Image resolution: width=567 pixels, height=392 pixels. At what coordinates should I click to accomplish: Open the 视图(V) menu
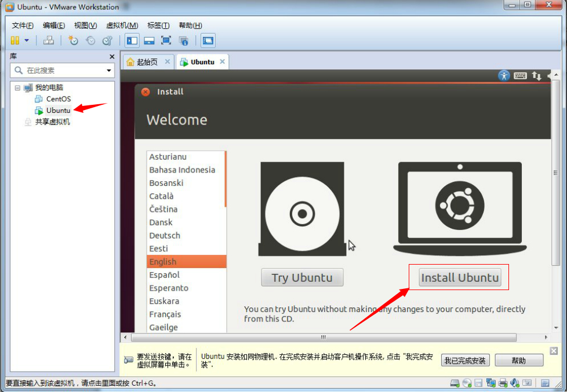pyautogui.click(x=85, y=25)
